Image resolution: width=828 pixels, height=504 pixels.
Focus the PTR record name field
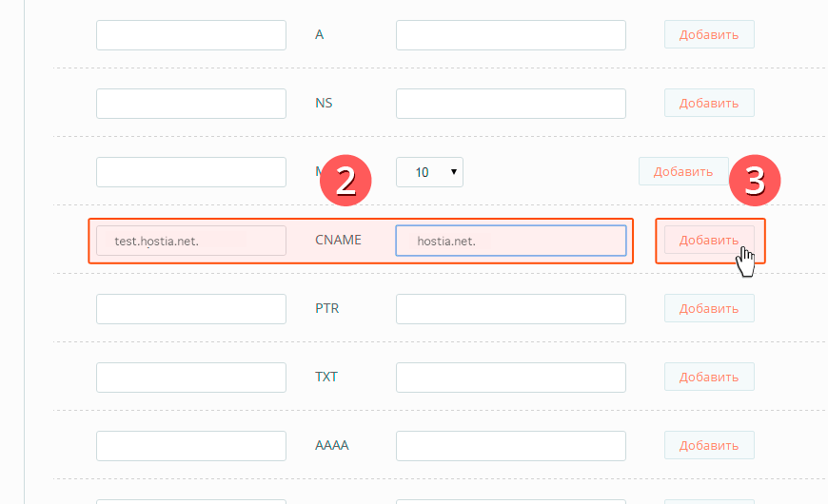coord(191,309)
